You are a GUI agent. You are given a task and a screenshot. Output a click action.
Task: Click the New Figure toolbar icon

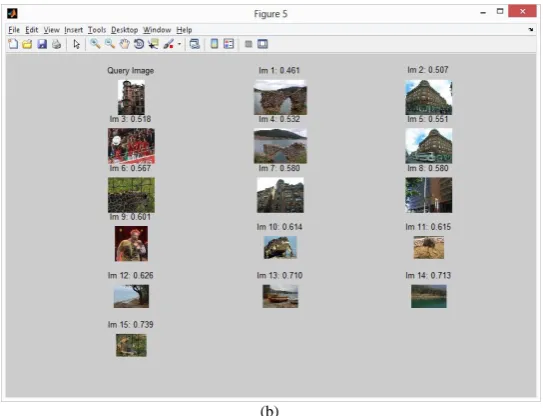pyautogui.click(x=13, y=44)
